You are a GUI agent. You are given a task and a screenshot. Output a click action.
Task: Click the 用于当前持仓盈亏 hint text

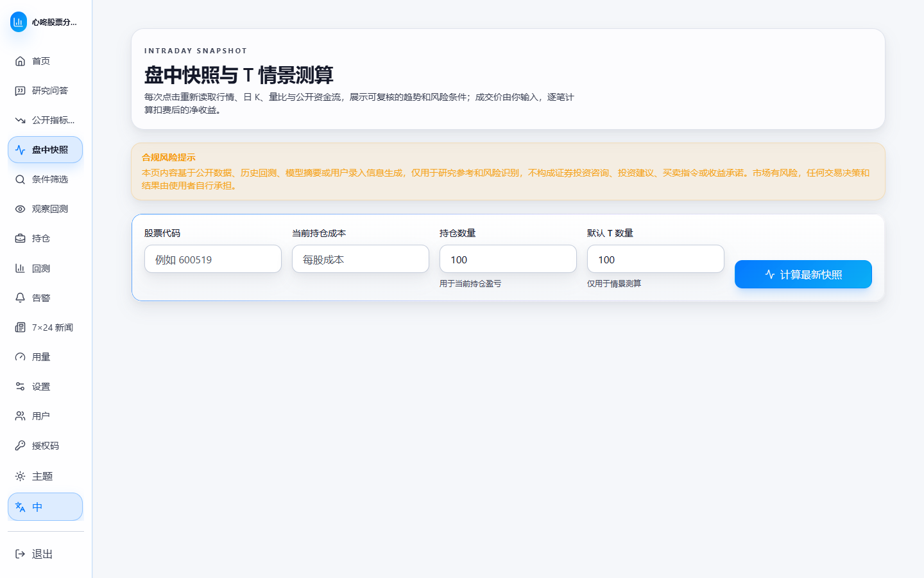(470, 283)
